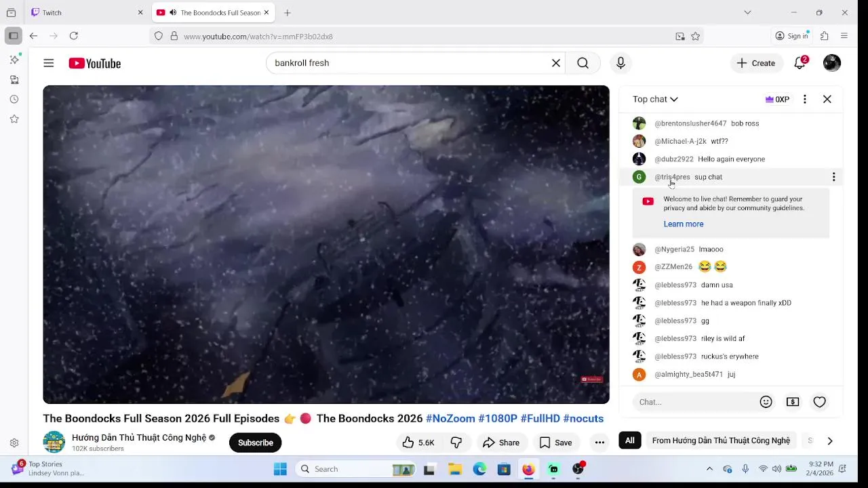Open the Windows Start menu
The width and height of the screenshot is (868, 488).
coord(280,469)
